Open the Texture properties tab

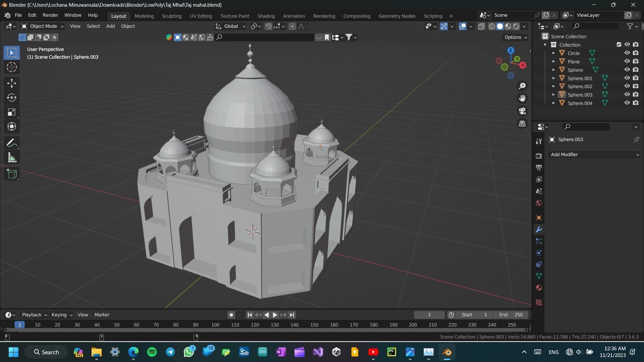(x=539, y=302)
